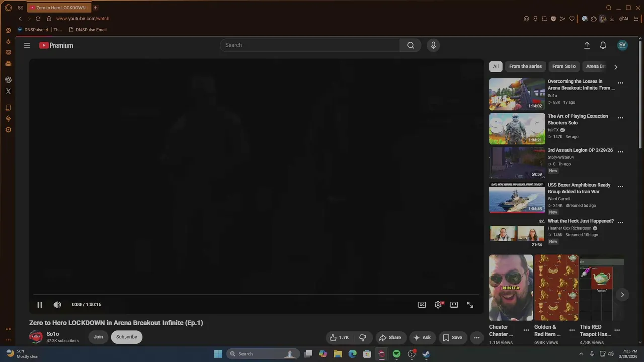Screen dimensions: 644x362
Task: Select the From the series chip
Action: (525, 66)
